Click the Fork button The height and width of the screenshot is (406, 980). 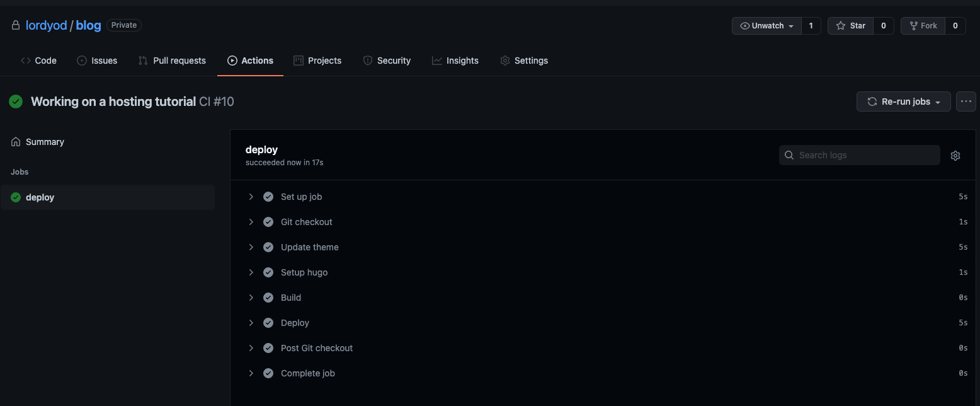(923, 26)
